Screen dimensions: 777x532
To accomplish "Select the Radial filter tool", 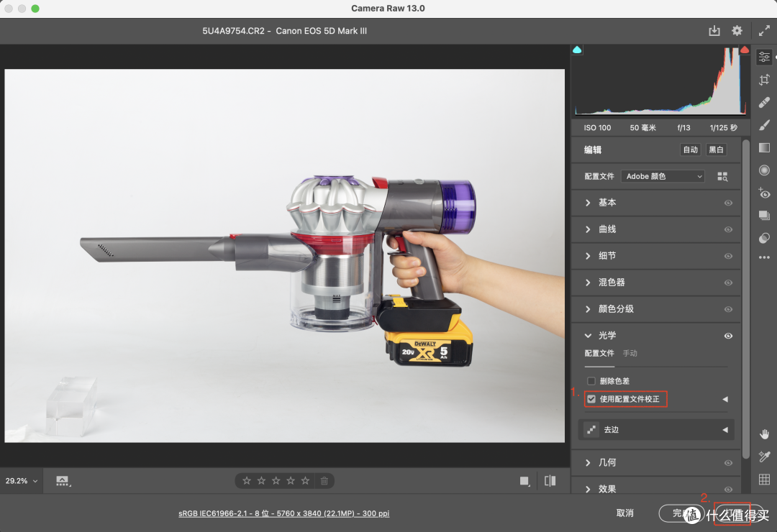I will click(x=764, y=170).
